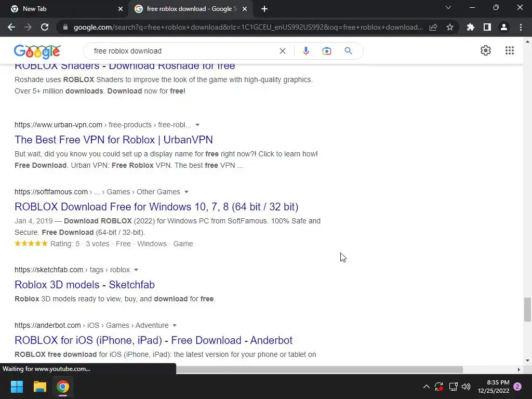
Task: Open the Chrome extensions puzzle icon
Action: 471,27
